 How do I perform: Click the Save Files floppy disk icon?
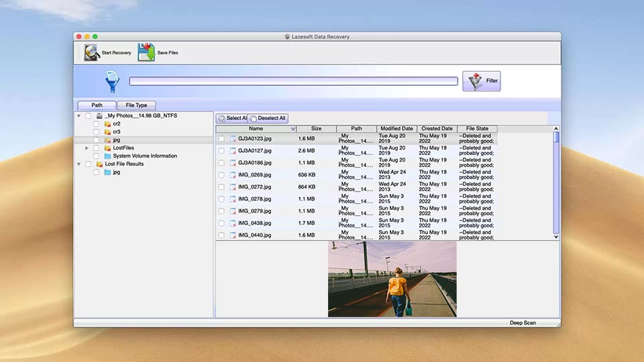(146, 52)
